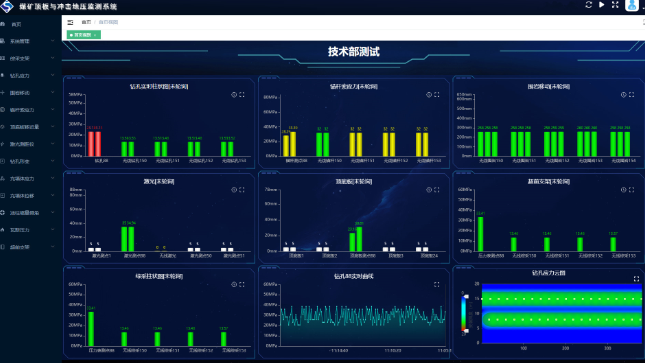Collapse the sidebar with the hamburger icon
This screenshot has height=363, width=645.
70,22
